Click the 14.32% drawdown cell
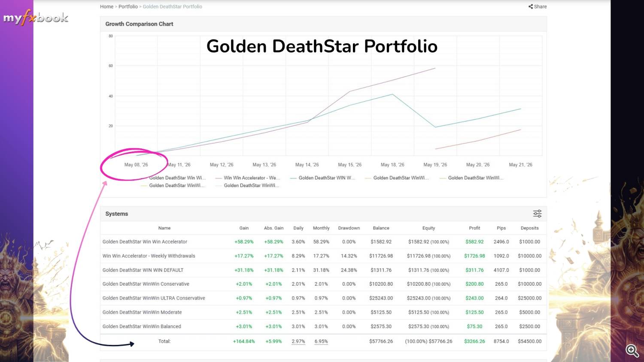This screenshot has width=644, height=362. pos(349,256)
